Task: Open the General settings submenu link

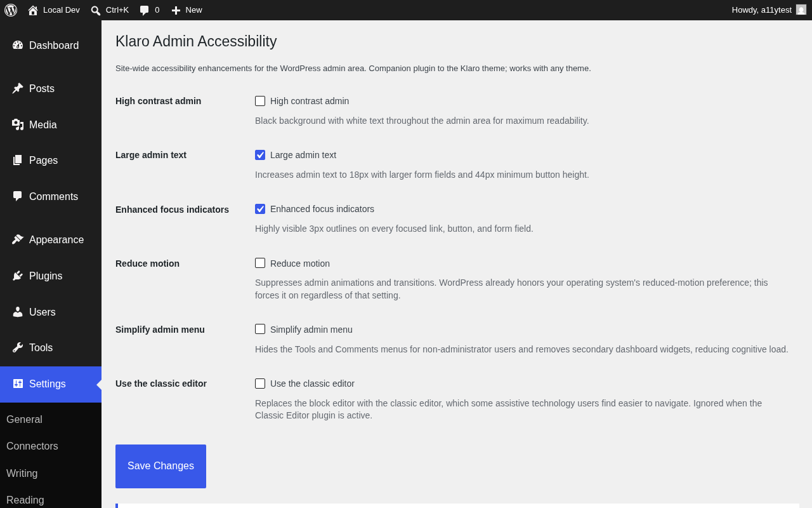Action: click(24, 420)
